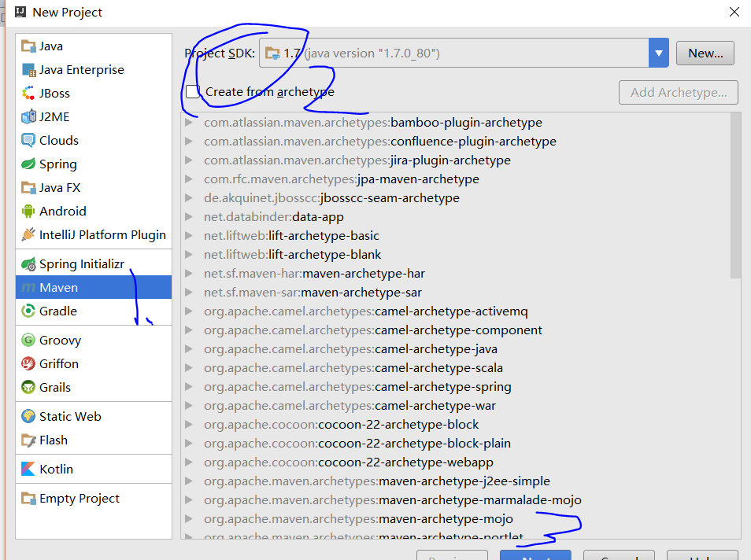Select camel-archetype-scala row
751x560 pixels.
tap(456, 367)
